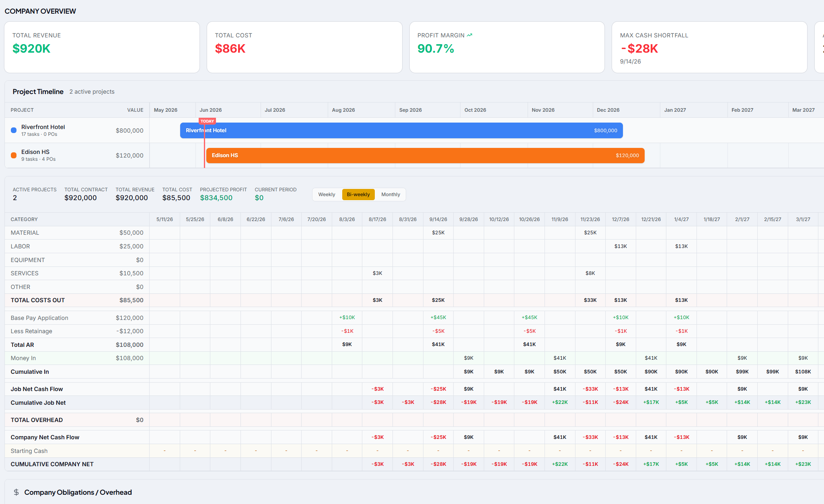Viewport: 824px width, 504px height.
Task: Switch the view to Weekly
Action: coord(327,195)
